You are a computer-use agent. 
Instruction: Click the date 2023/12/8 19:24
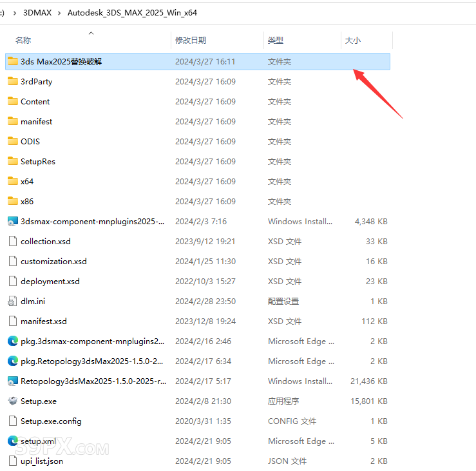(x=205, y=322)
